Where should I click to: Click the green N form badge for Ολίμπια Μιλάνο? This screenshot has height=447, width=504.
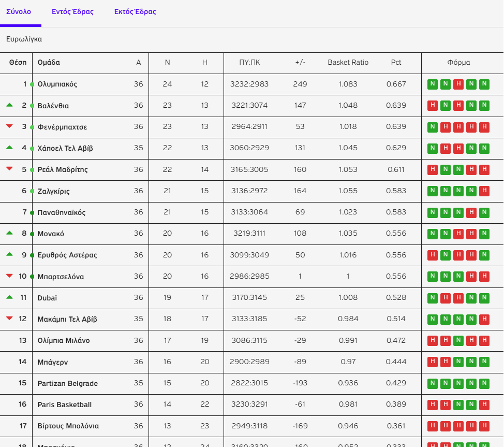[x=458, y=341]
